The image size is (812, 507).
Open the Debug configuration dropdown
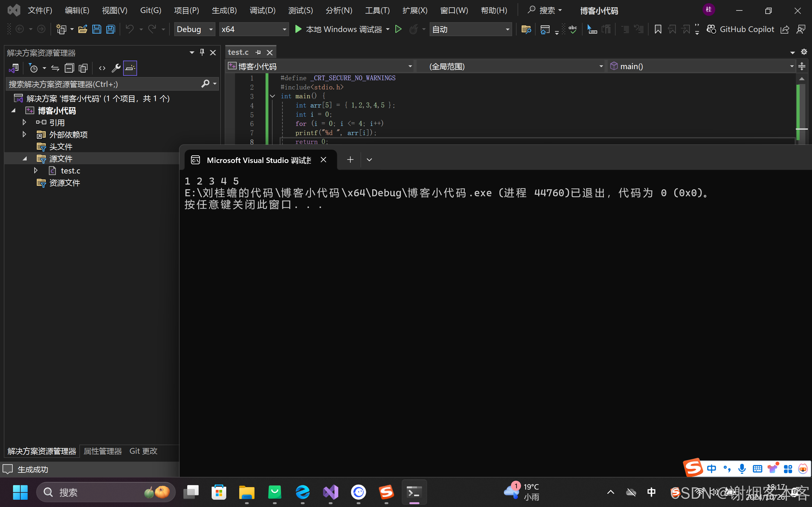[x=195, y=29]
